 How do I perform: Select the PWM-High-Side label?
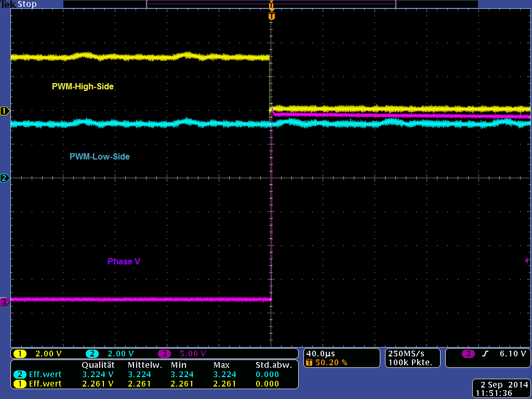pyautogui.click(x=83, y=87)
